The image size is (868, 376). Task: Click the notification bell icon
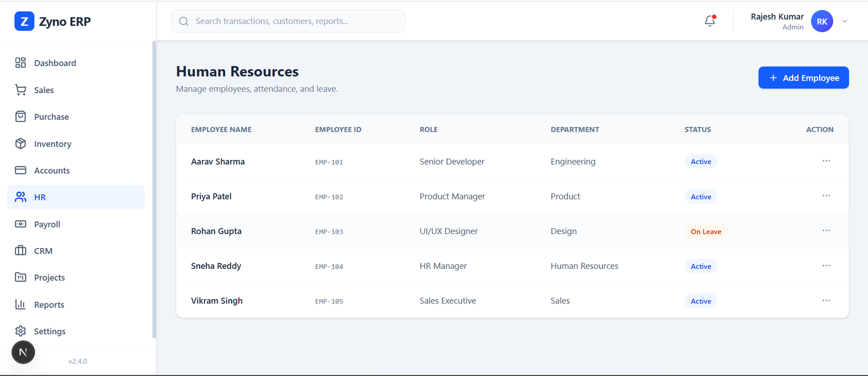tap(710, 21)
